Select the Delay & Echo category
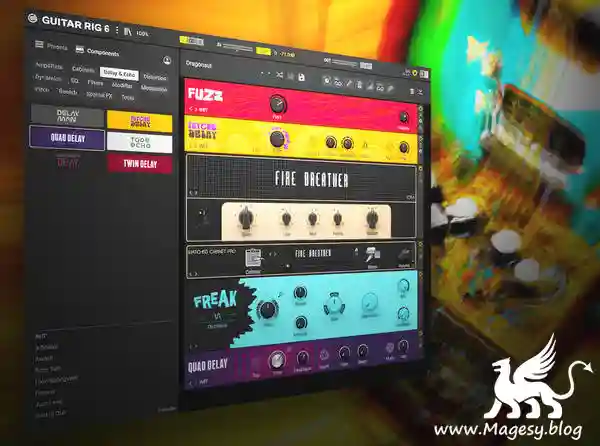The image size is (600, 446). click(x=119, y=73)
